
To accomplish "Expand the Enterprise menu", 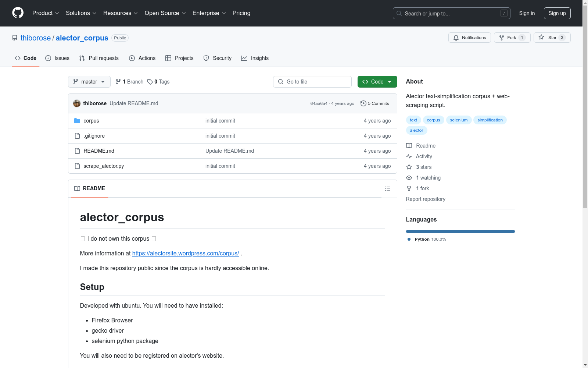I will click(209, 13).
